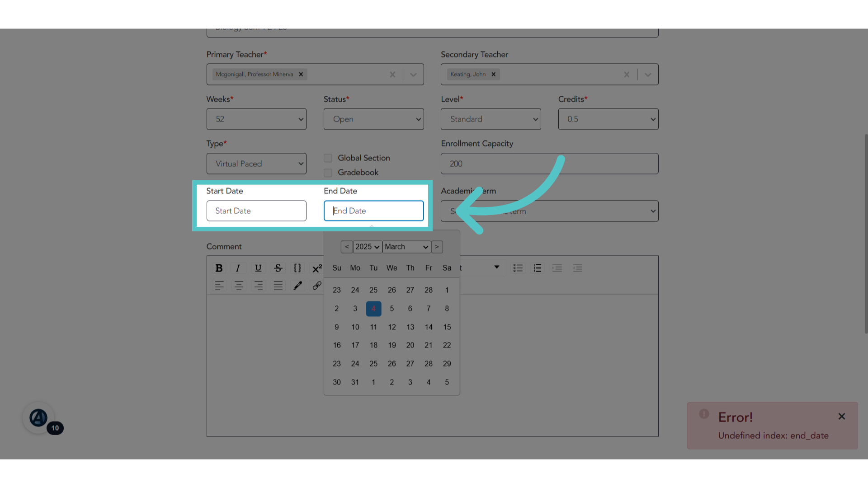
Task: Center-align text in the Comment editor
Action: point(239,286)
